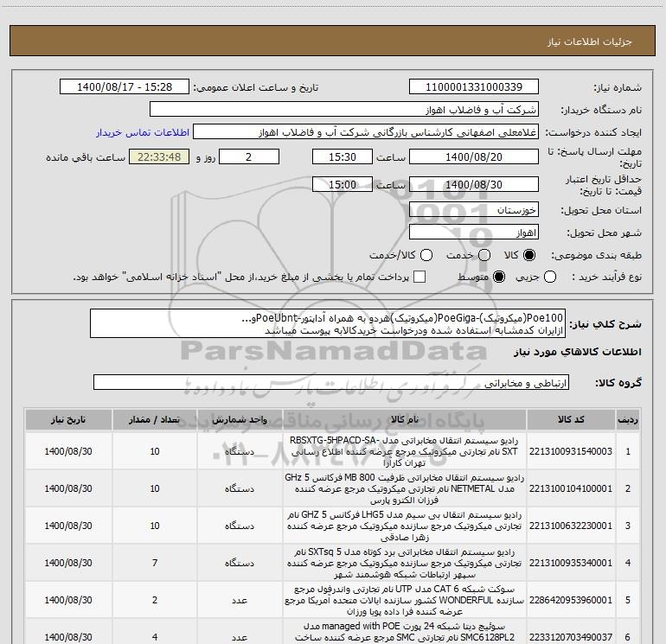Choose the متوسط purchase type radio

(x=499, y=277)
